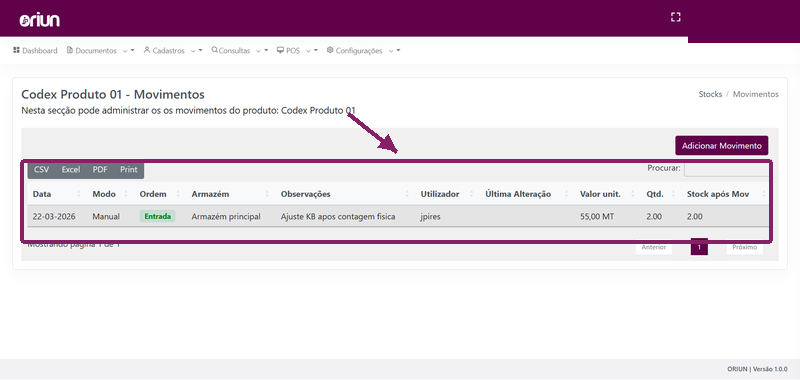Click the Adicionar Movimento button
This screenshot has height=380, width=800.
pos(721,145)
